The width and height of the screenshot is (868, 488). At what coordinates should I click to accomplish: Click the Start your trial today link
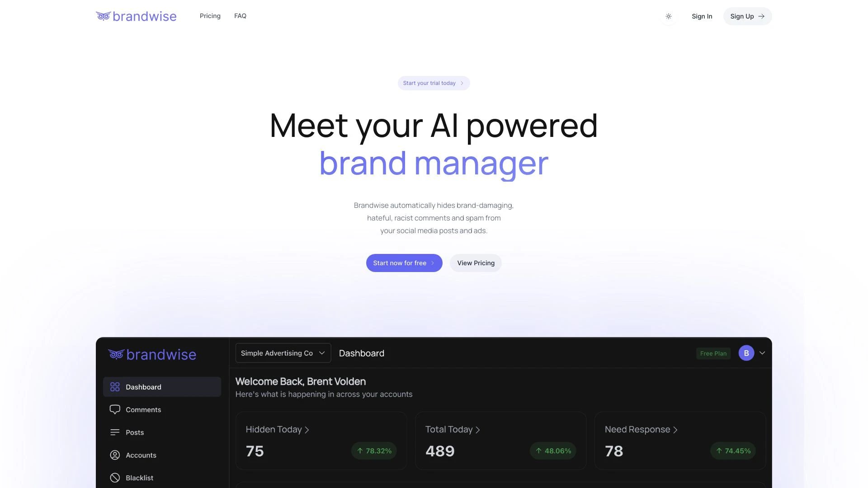(x=434, y=83)
